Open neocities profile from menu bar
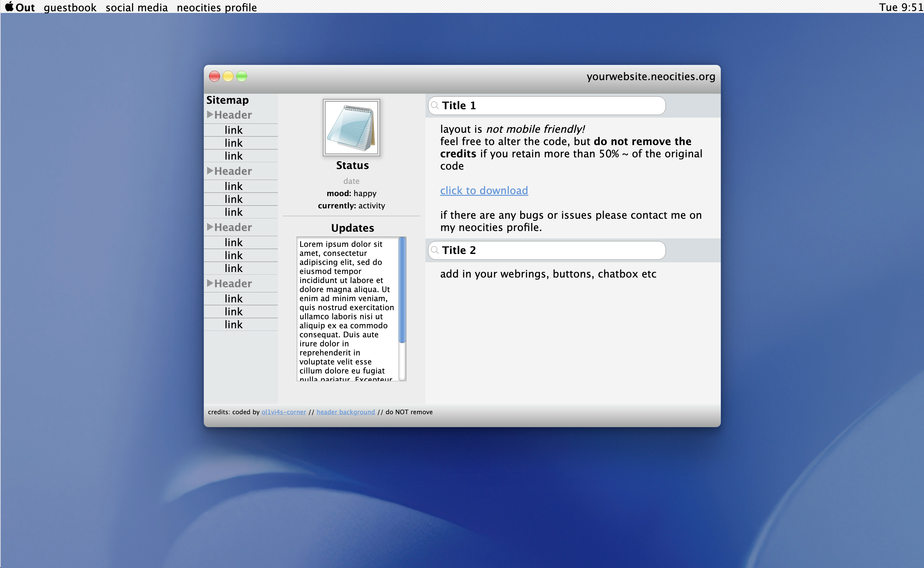 point(217,7)
